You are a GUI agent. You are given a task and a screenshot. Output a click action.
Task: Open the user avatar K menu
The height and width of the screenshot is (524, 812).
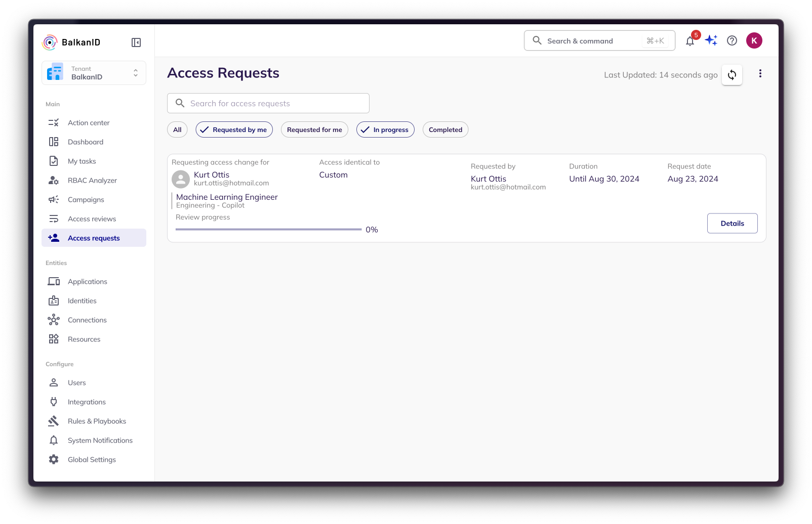click(754, 40)
